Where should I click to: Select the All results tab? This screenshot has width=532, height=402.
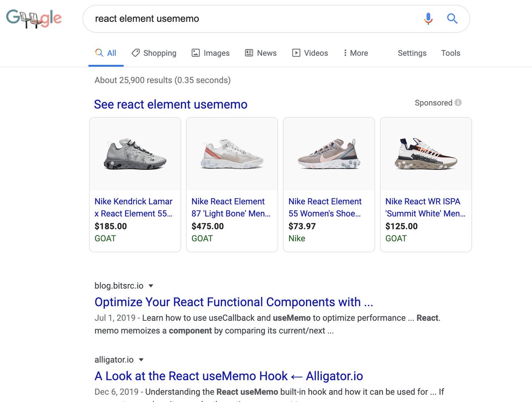pos(106,53)
